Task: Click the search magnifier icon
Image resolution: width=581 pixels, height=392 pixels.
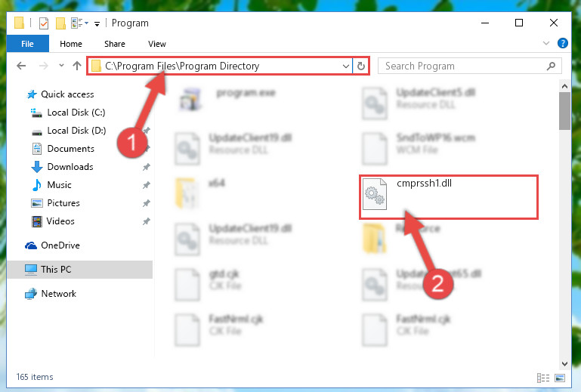Action: [x=551, y=66]
